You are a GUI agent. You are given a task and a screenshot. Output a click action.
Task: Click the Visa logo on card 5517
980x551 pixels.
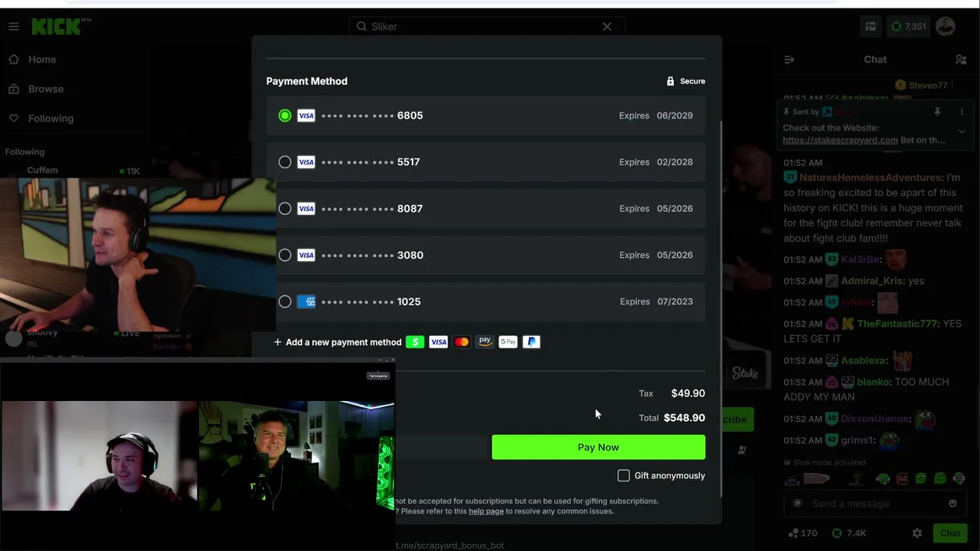[x=306, y=162]
